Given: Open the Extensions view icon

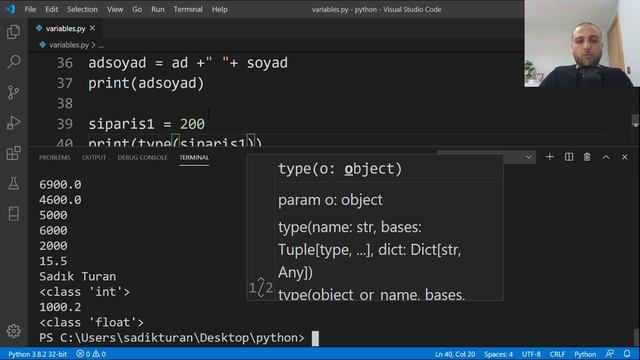Looking at the screenshot, I should point(13,153).
